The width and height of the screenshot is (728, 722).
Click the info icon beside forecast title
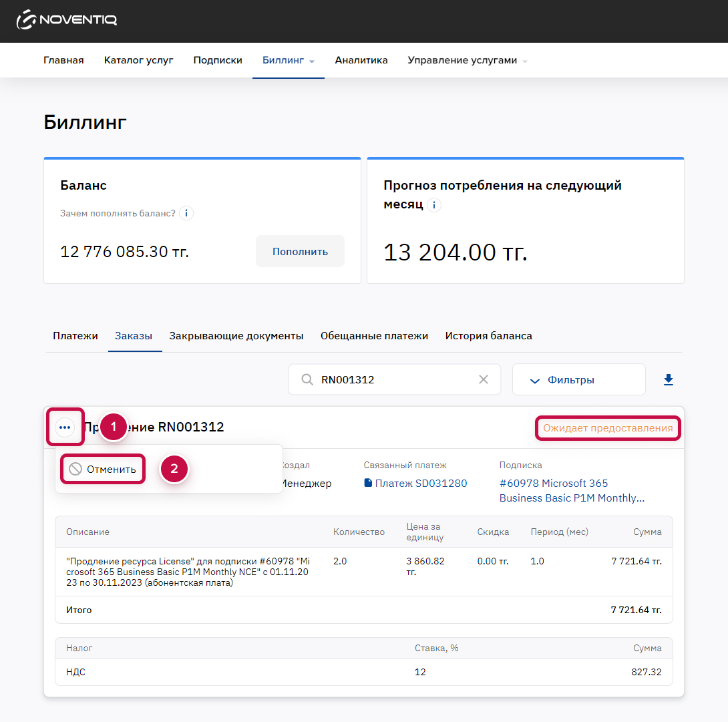point(433,205)
